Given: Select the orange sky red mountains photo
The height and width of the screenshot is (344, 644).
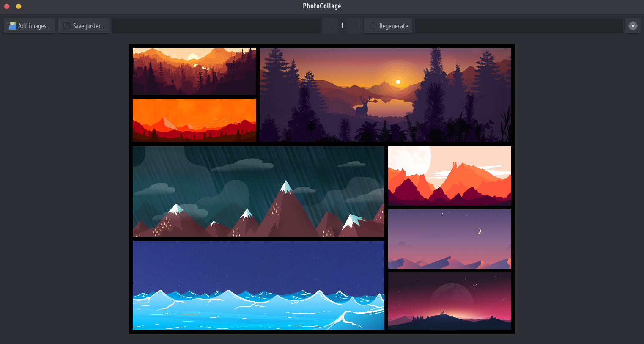Looking at the screenshot, I should pyautogui.click(x=194, y=120).
